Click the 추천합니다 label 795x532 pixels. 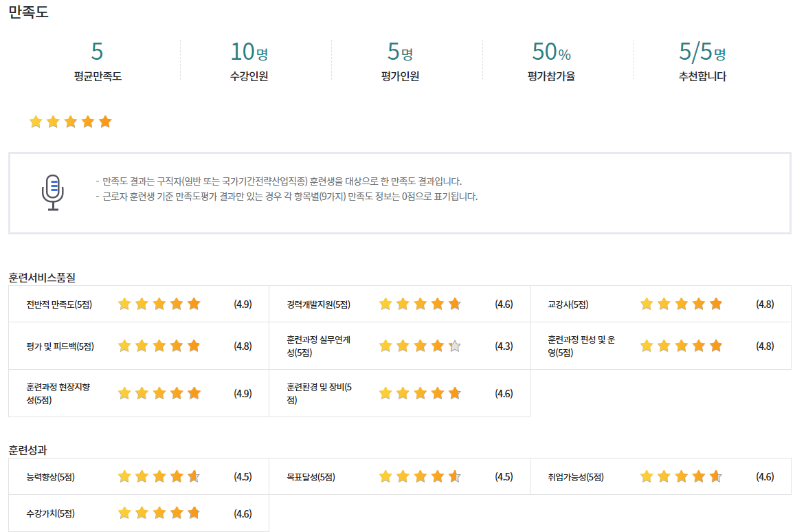(x=702, y=76)
